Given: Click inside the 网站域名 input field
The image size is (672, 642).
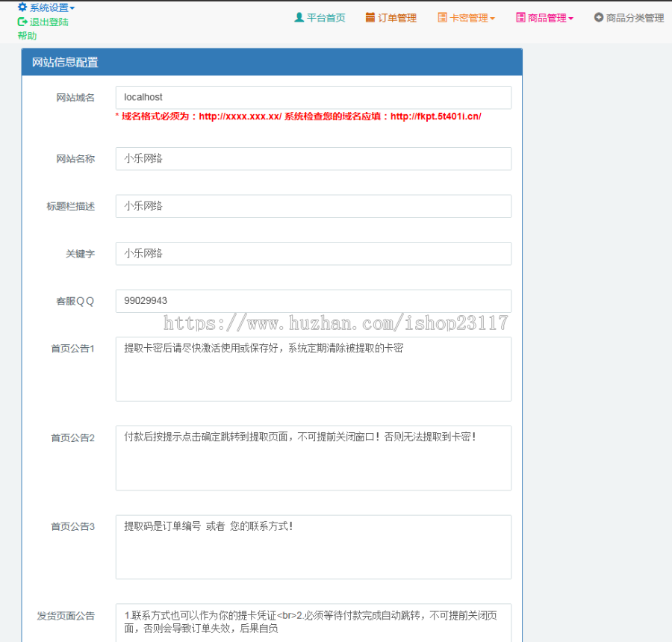Looking at the screenshot, I should [312, 98].
